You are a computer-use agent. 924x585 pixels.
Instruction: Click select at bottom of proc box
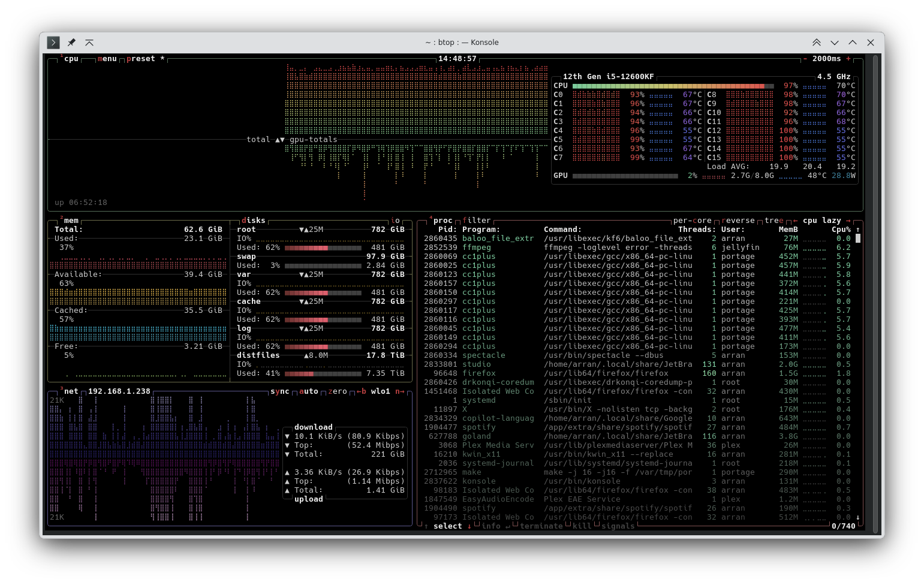(448, 526)
